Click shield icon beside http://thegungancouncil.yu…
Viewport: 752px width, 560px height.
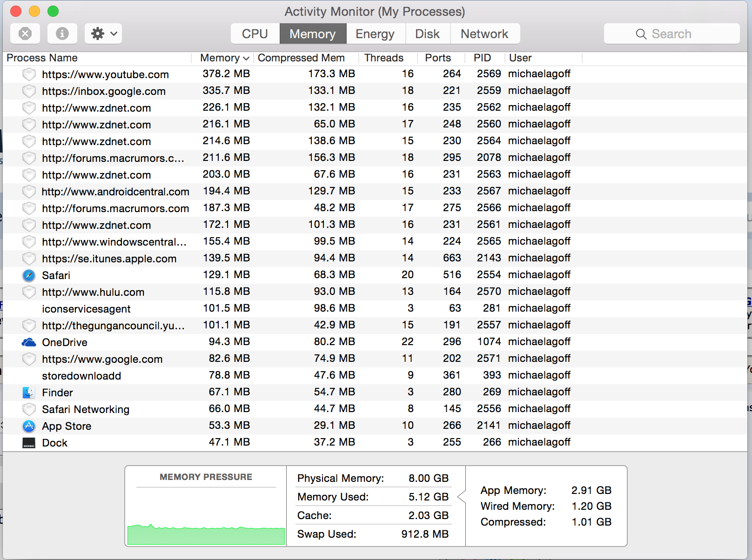click(x=29, y=326)
